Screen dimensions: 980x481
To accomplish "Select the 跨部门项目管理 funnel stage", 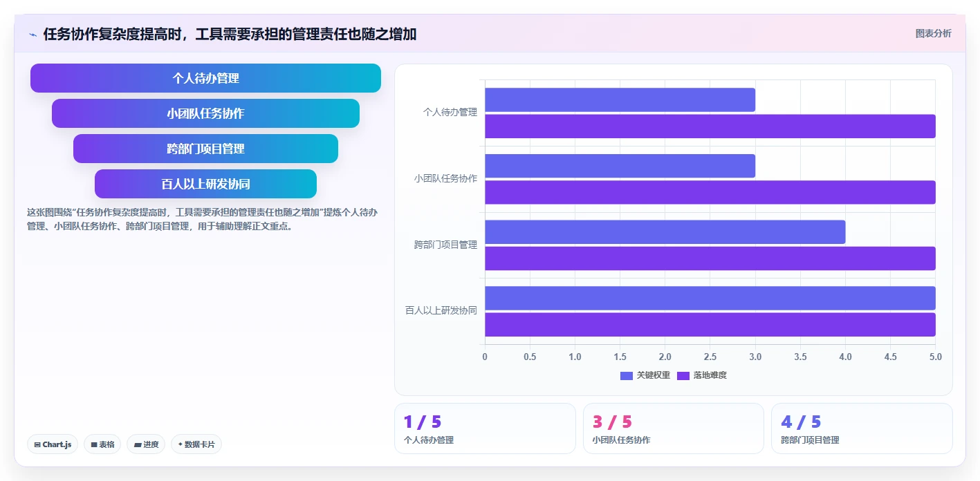I will (205, 149).
